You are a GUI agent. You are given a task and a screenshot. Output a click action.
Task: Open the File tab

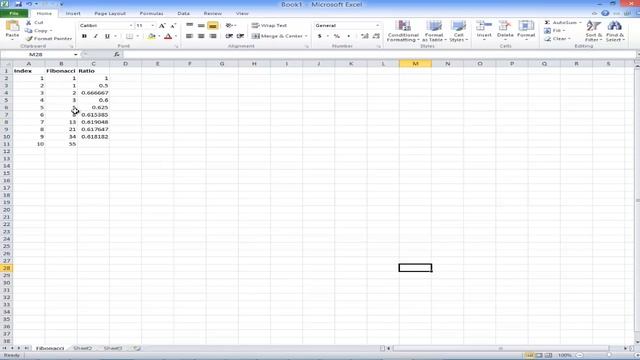(14, 13)
